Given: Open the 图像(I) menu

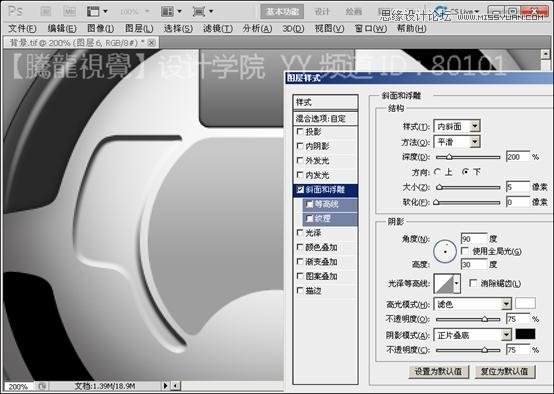Looking at the screenshot, I should 100,28.
